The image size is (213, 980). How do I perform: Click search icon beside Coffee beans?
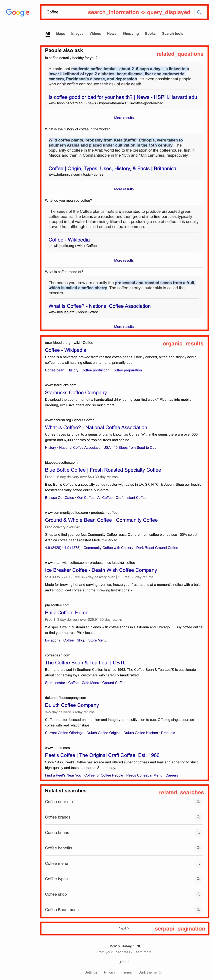coord(198,832)
